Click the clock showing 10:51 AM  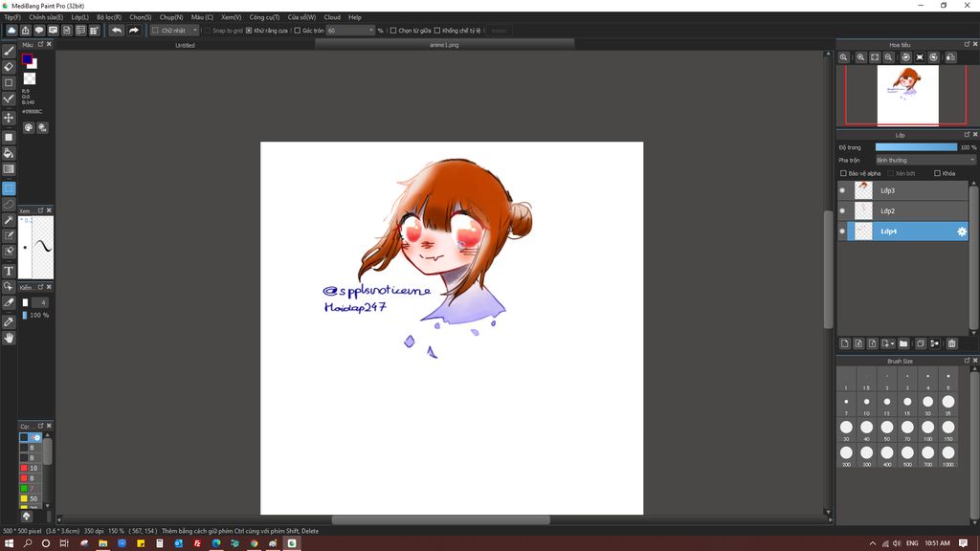click(937, 543)
